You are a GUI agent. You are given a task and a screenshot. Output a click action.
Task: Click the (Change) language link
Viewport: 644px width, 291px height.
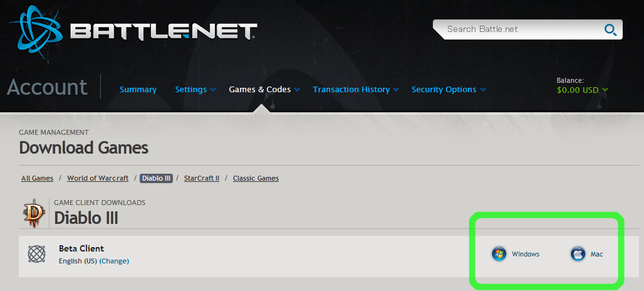(x=114, y=261)
